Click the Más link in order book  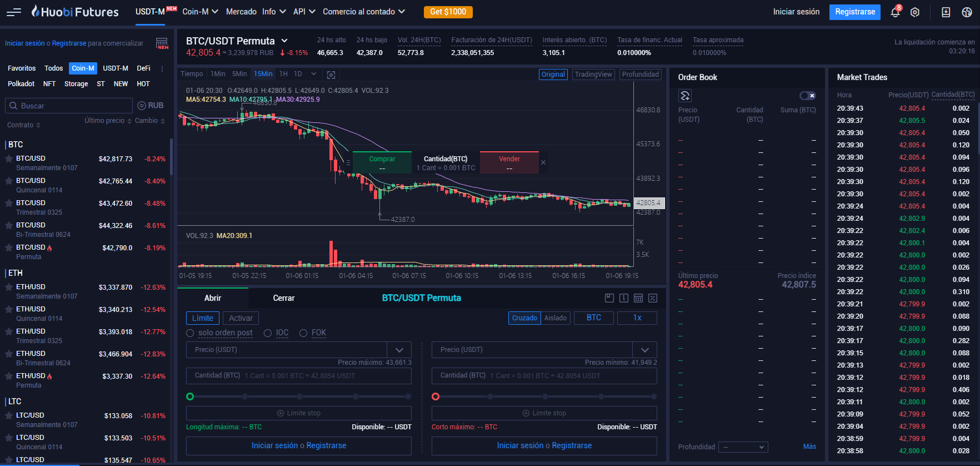(809, 447)
